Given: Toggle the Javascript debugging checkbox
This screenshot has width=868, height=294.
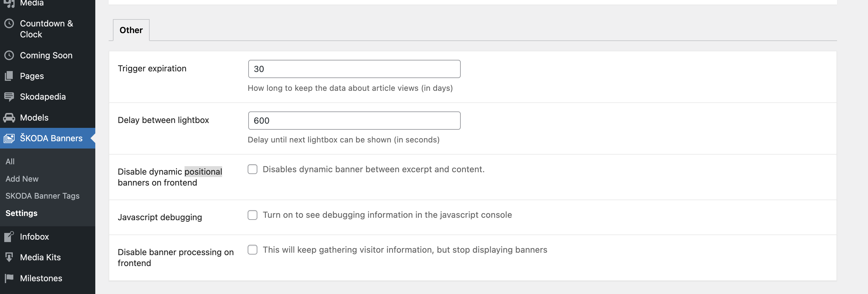Looking at the screenshot, I should [x=253, y=215].
